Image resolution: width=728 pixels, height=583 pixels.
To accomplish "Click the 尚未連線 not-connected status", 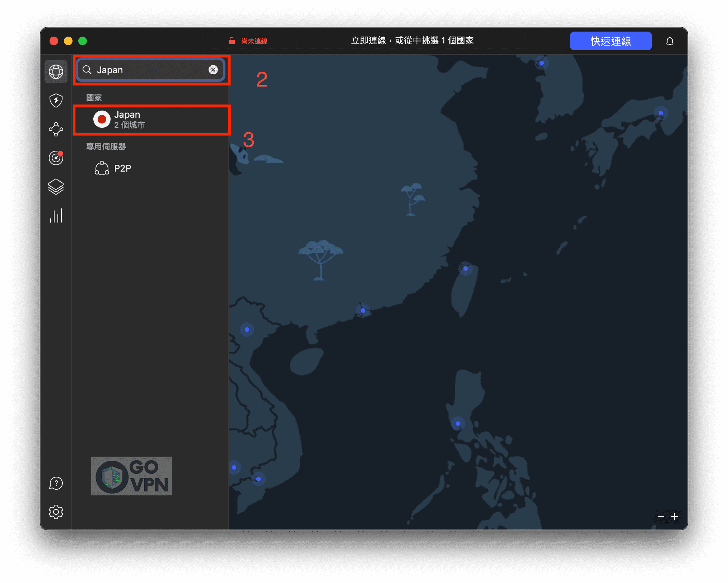I will [x=254, y=41].
